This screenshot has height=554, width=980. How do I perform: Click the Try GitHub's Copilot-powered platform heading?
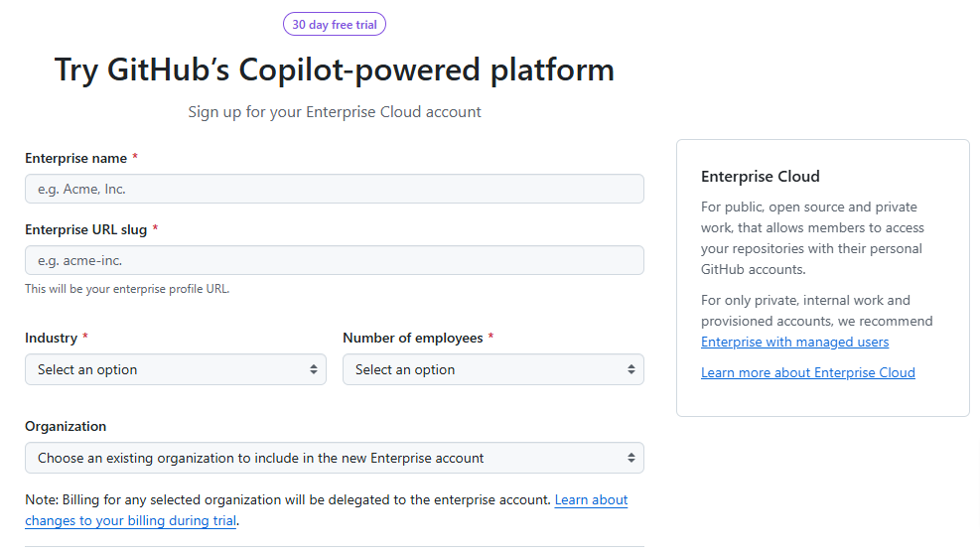[335, 69]
